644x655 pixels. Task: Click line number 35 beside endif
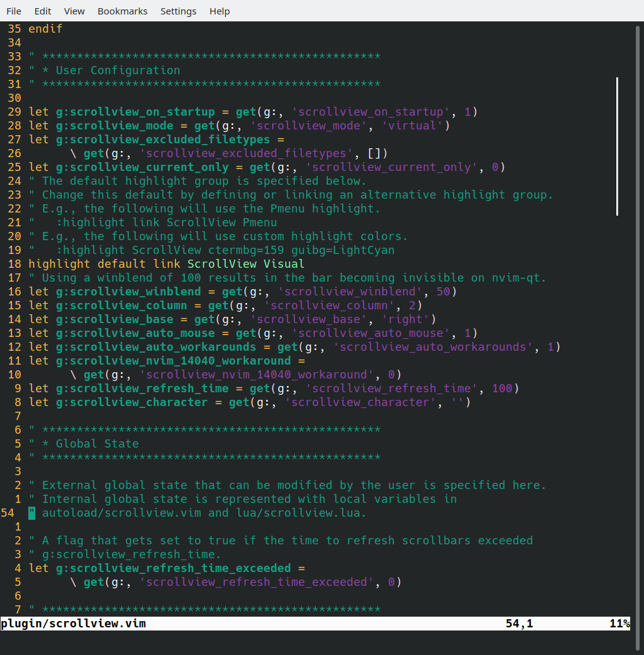coord(14,28)
